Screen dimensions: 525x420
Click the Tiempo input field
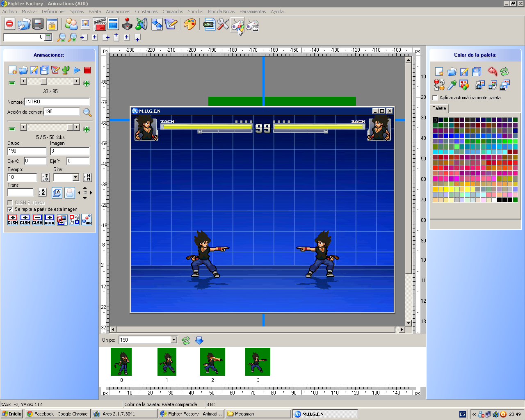point(23,177)
